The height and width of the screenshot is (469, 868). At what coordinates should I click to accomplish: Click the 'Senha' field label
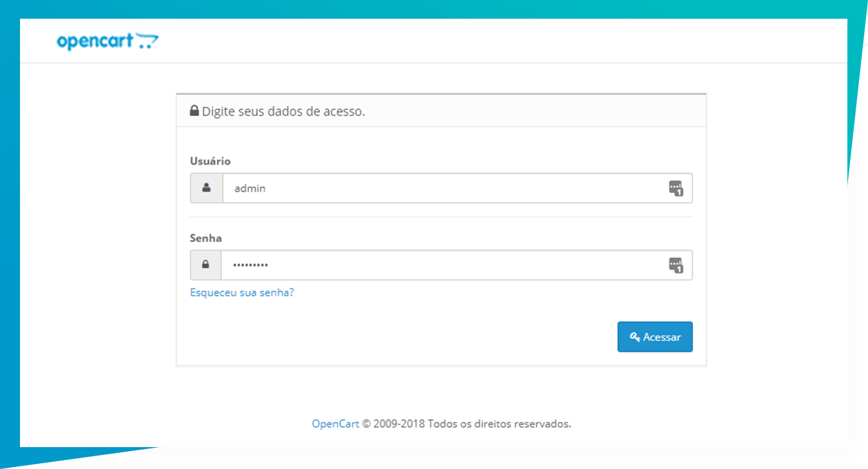(206, 238)
